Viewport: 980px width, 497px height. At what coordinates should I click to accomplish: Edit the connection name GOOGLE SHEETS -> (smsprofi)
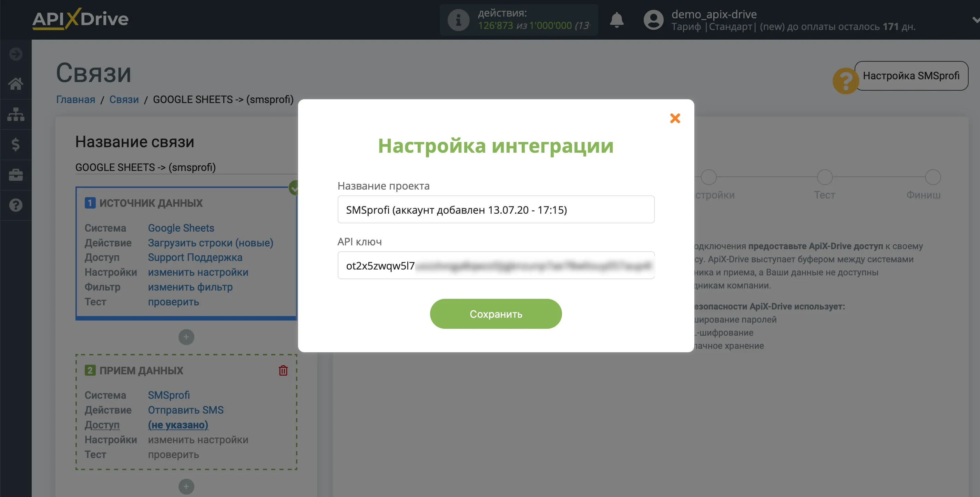(186, 168)
